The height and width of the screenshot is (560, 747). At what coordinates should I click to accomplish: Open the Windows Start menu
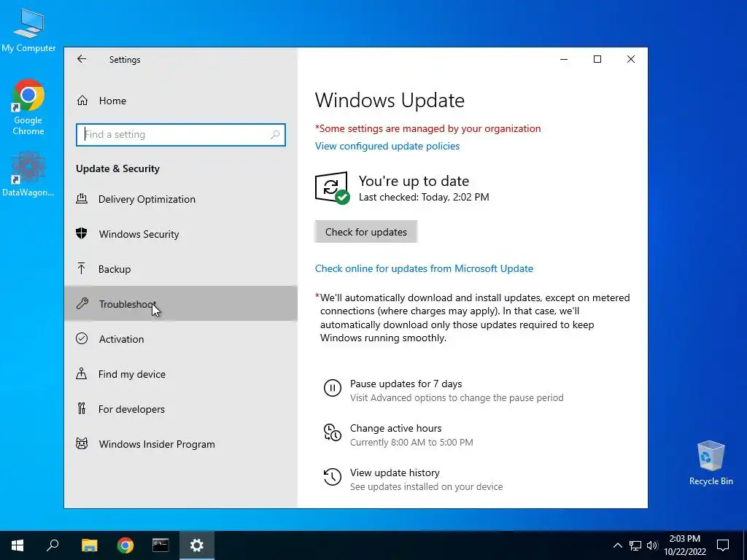click(18, 545)
